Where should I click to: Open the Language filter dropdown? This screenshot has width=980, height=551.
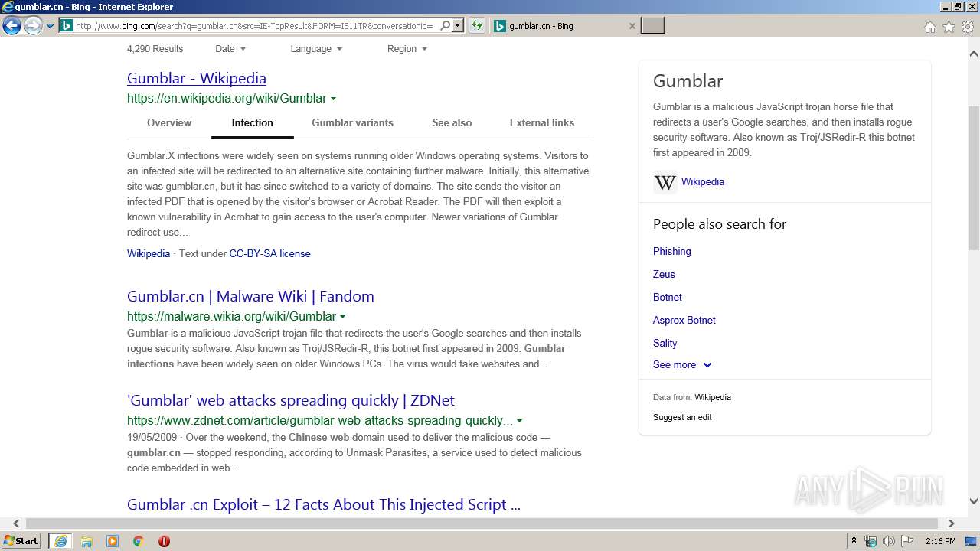(316, 49)
